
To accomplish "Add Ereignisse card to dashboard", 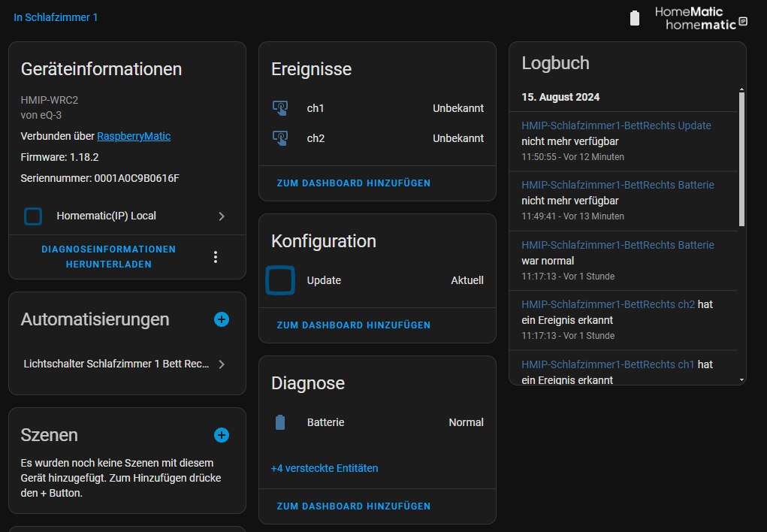I will 354,183.
